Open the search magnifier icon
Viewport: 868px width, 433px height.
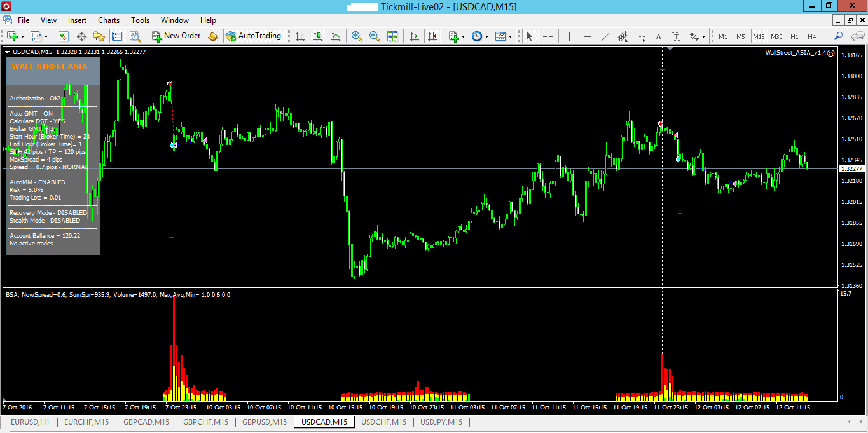[839, 36]
